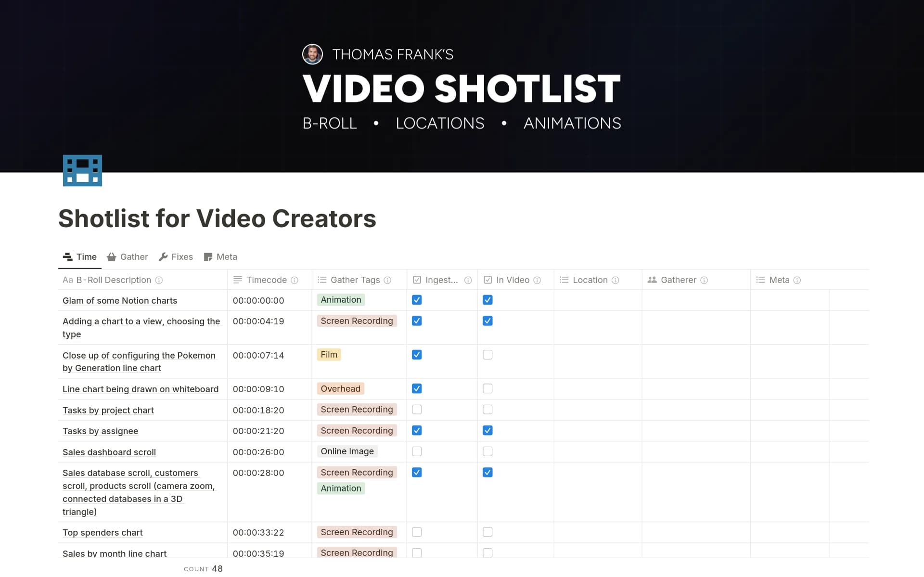Image resolution: width=924 pixels, height=577 pixels.
Task: Open the Top spenders chart page
Action: tap(102, 532)
